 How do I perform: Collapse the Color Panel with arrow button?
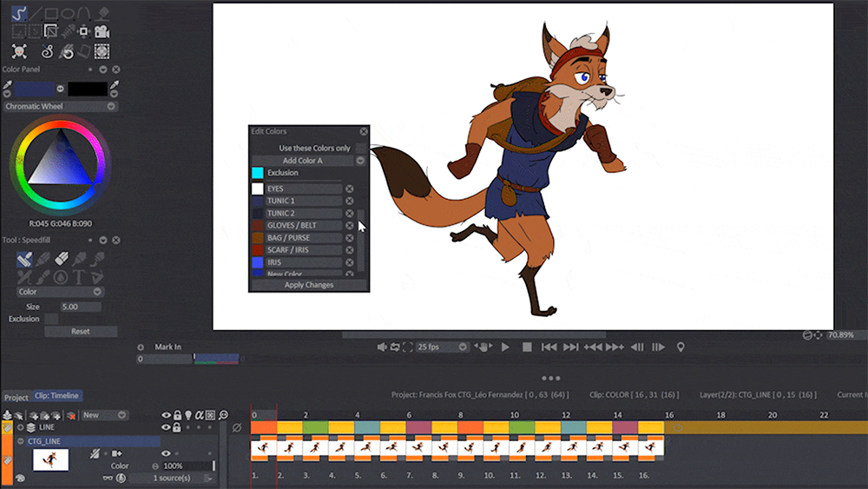103,69
